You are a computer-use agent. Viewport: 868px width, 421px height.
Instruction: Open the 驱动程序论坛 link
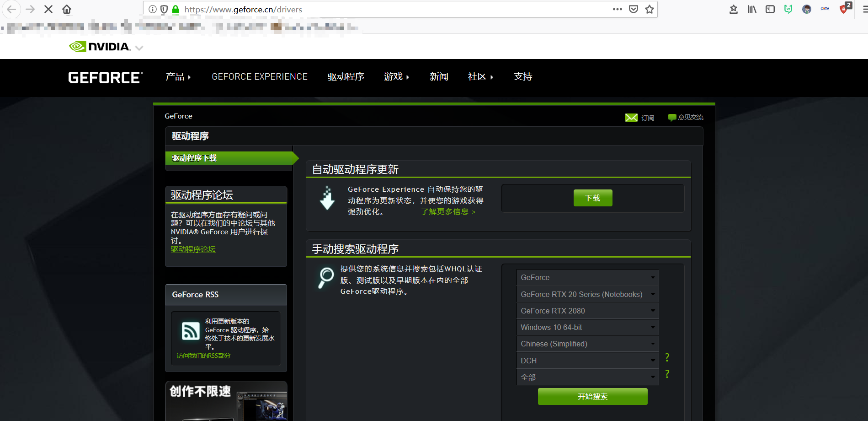193,249
